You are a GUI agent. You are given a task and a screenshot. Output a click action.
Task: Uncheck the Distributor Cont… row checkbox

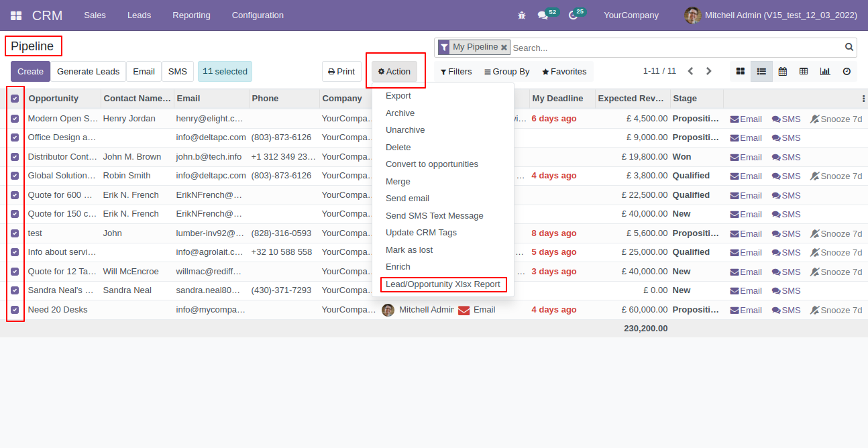(15, 157)
